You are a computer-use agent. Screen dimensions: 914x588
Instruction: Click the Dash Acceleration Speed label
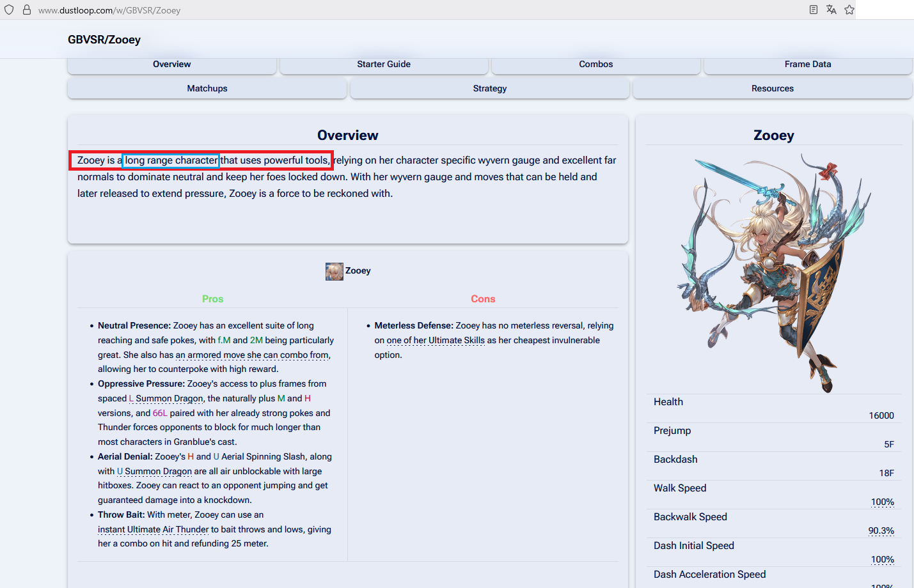click(710, 575)
